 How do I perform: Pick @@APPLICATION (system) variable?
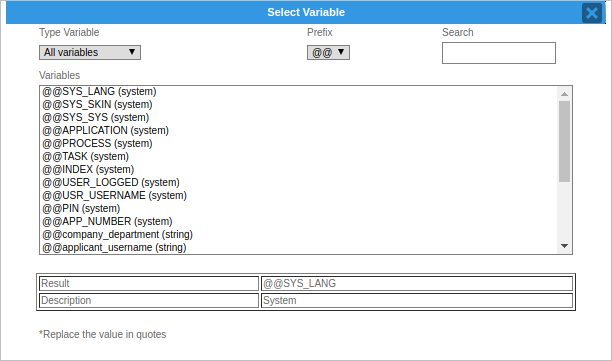299,130
